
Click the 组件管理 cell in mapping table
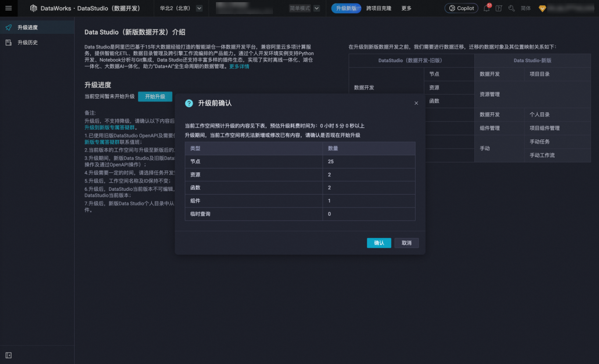(x=499, y=128)
